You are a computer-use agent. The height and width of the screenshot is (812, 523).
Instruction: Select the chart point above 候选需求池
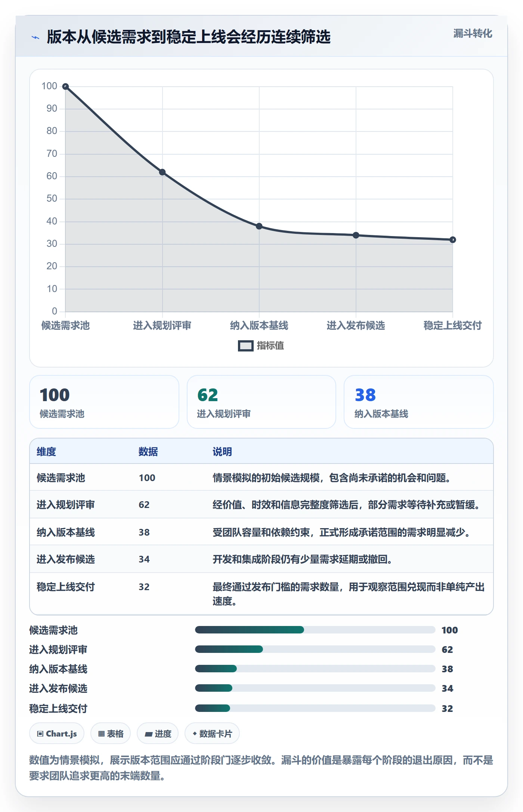[65, 87]
